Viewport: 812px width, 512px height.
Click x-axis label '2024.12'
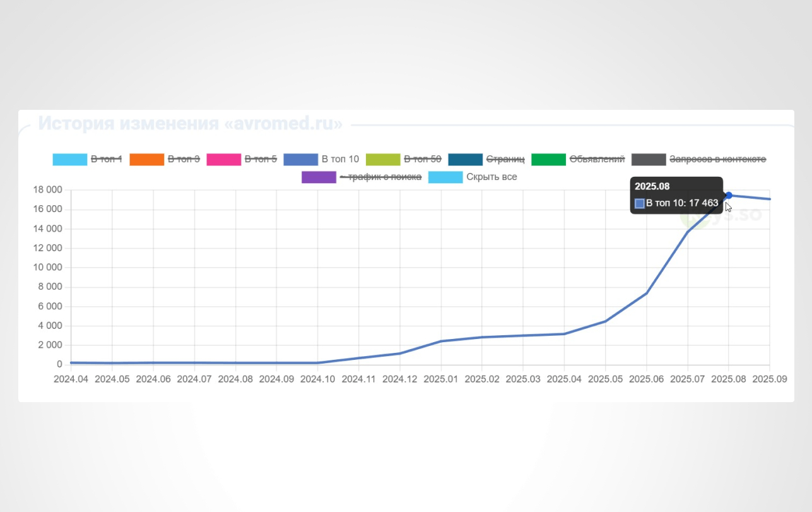point(400,379)
